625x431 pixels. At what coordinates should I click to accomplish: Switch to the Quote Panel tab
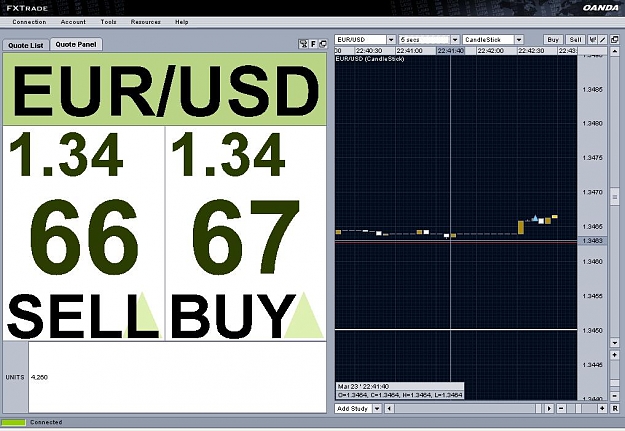[76, 44]
